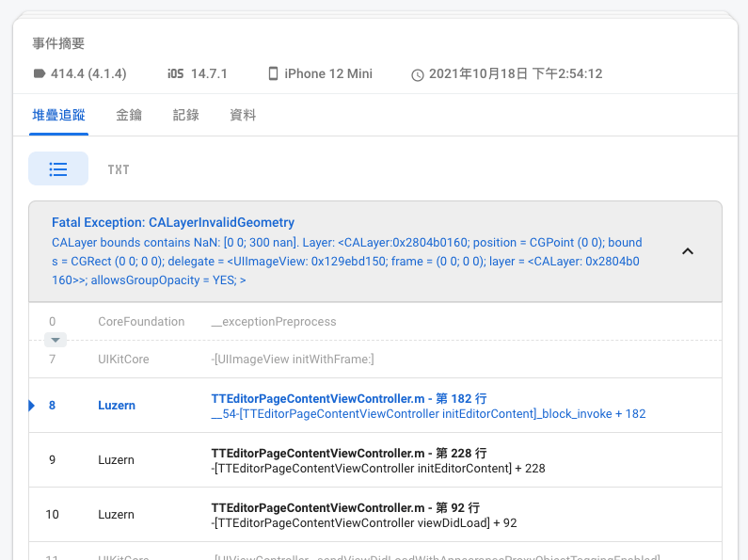Click the iOS version icon
This screenshot has height=560, width=748.
click(x=176, y=73)
